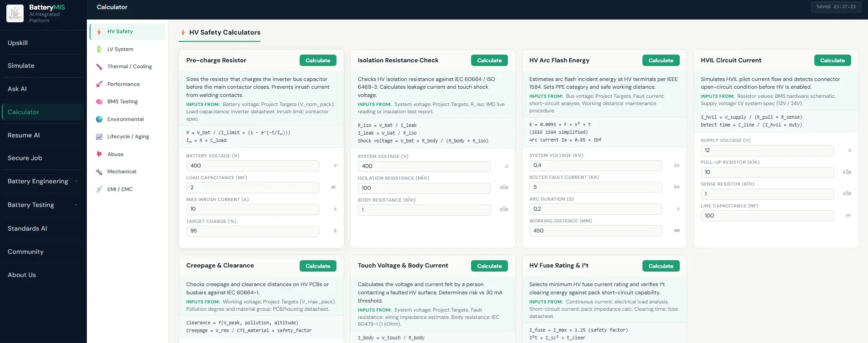Screen dimensions: 868x343
Task: Click the HVIL Circuit Current card title
Action: 731,61
